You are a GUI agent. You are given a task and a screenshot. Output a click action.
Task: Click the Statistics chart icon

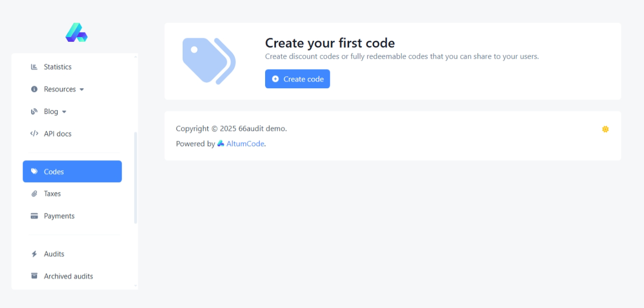(34, 67)
